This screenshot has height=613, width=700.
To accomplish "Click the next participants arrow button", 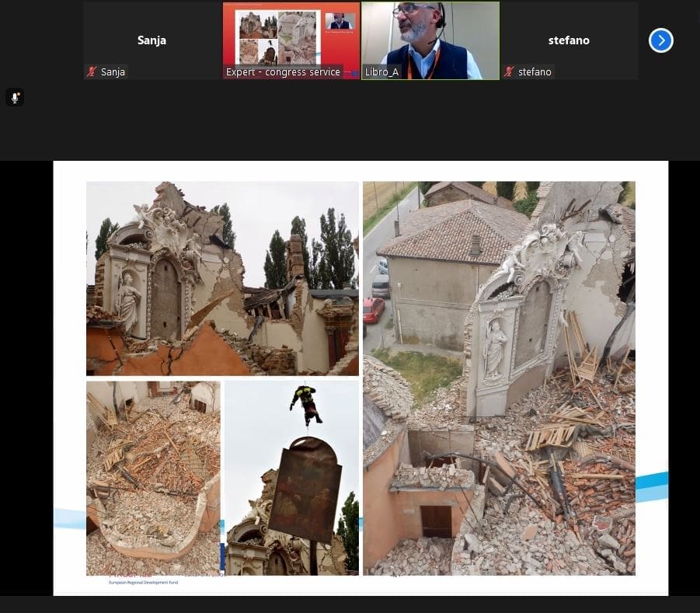I will (660, 40).
